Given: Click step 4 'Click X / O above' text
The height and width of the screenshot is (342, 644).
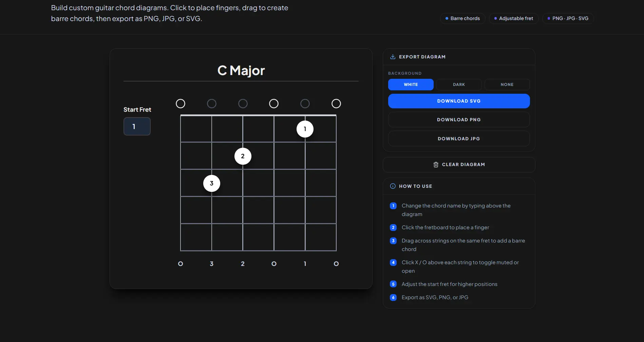Looking at the screenshot, I should [x=460, y=267].
